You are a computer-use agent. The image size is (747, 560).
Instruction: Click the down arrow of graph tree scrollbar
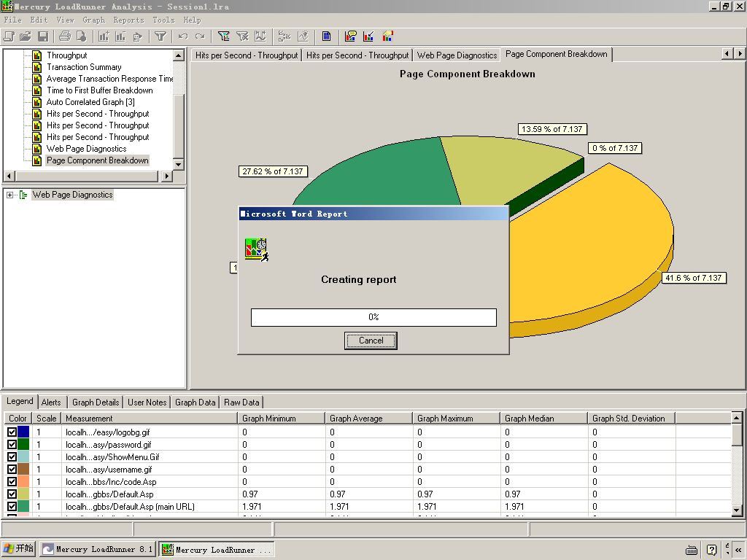click(179, 164)
